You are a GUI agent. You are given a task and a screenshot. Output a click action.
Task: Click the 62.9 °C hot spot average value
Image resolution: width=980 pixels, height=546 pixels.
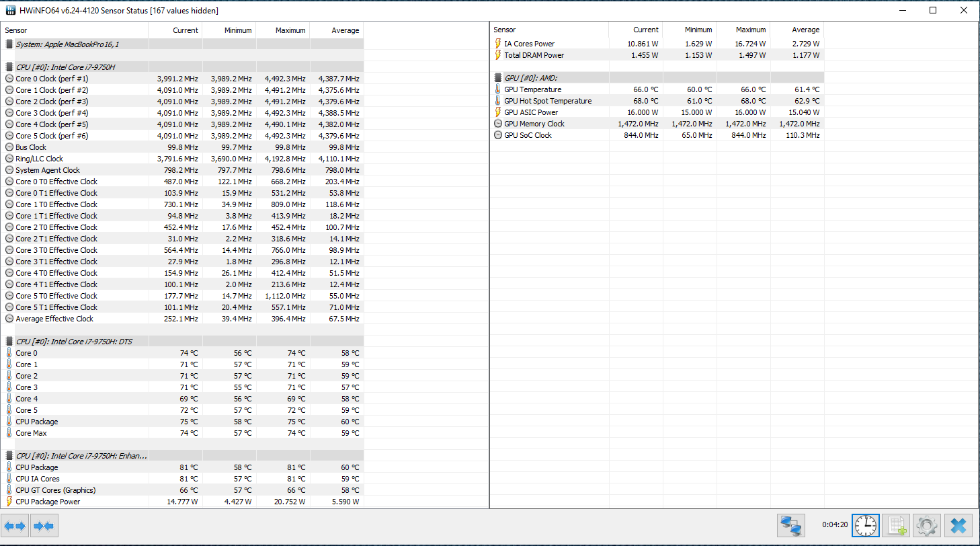tap(806, 101)
